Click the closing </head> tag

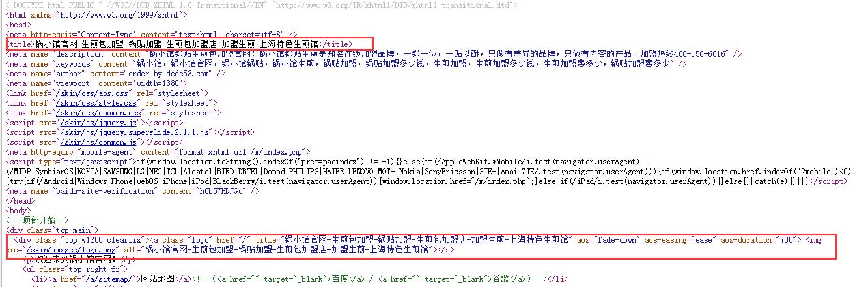click(20, 201)
